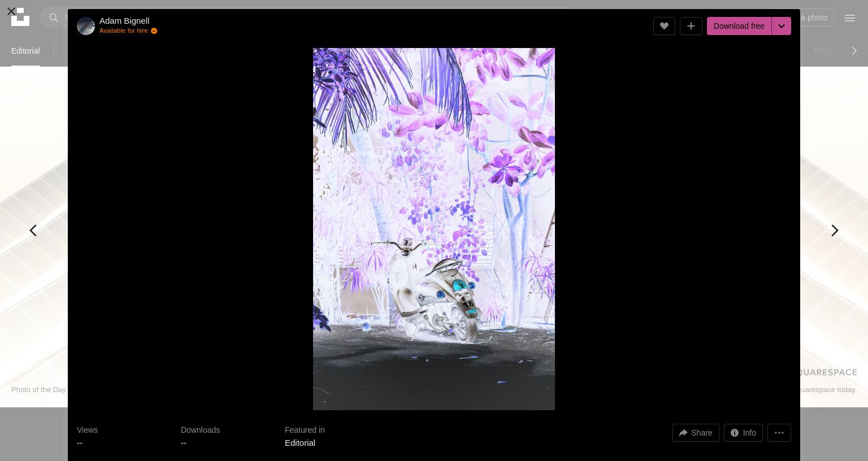Click Download free button
Image resolution: width=868 pixels, height=461 pixels.
click(739, 26)
